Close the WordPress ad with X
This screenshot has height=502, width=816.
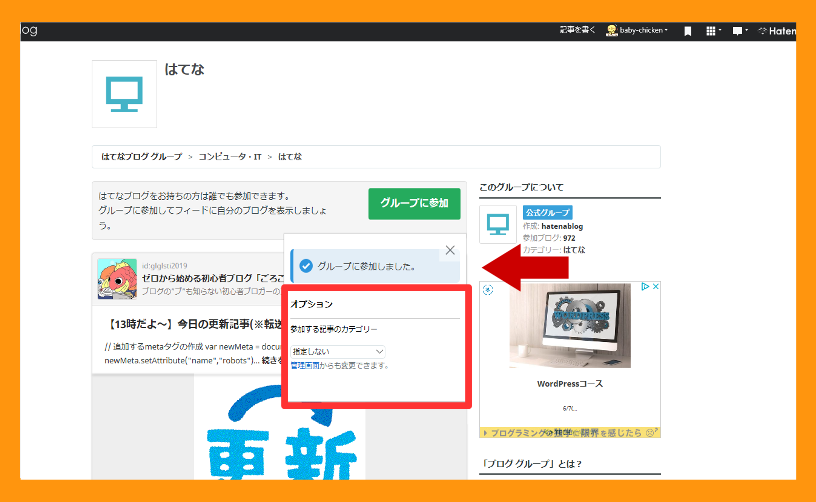(656, 287)
